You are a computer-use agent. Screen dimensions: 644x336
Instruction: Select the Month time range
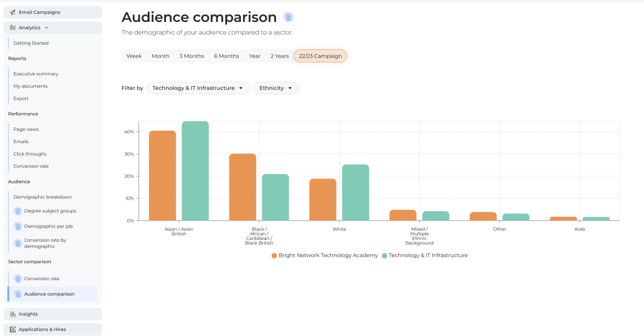tap(160, 56)
